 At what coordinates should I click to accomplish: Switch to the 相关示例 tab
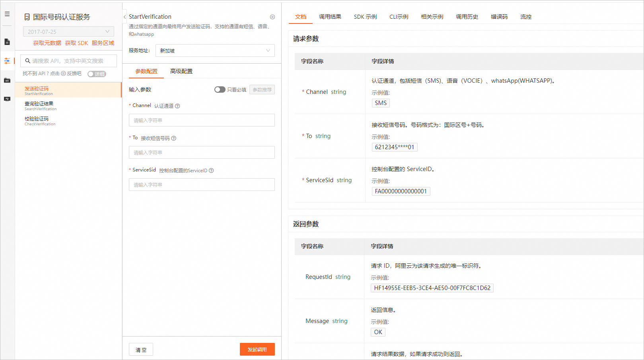coord(432,17)
